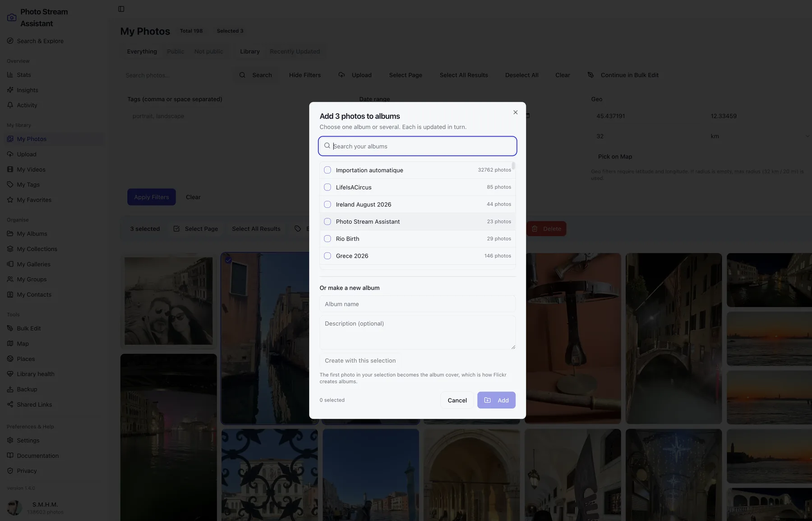Toggle the sidebar collapse icon
This screenshot has height=521, width=812.
121,9
